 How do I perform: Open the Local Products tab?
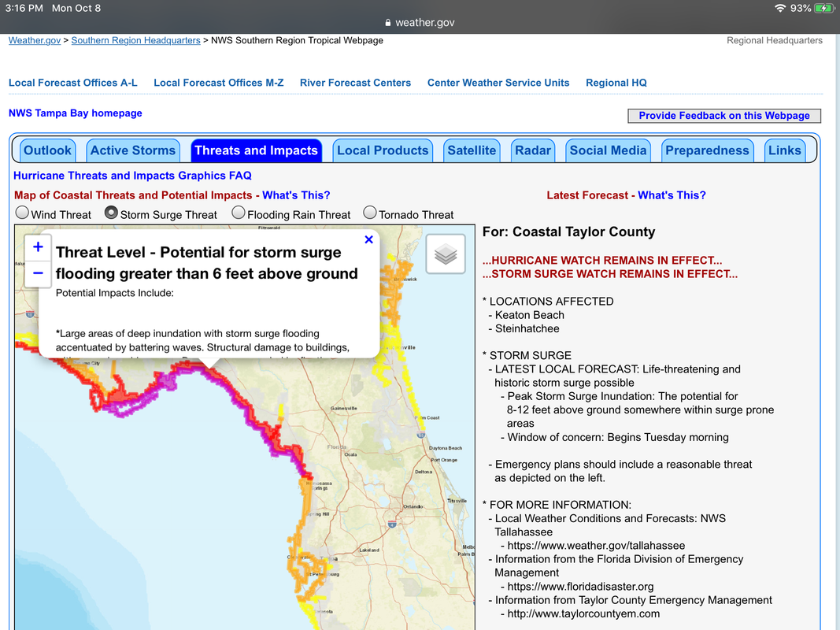pyautogui.click(x=383, y=150)
